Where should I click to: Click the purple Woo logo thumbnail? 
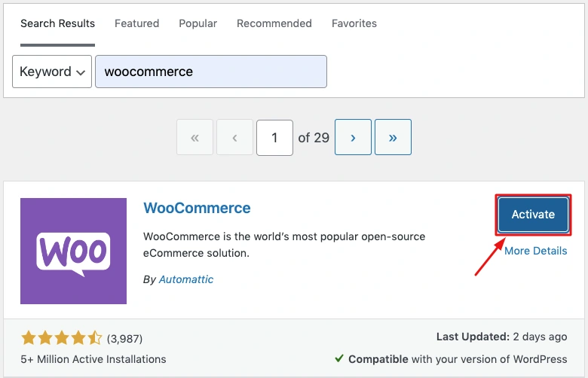[x=73, y=251]
